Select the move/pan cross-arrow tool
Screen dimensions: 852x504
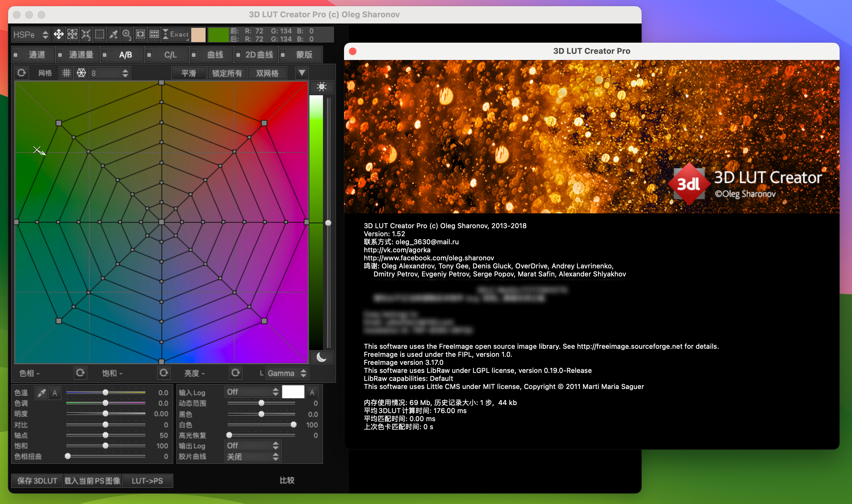click(58, 34)
